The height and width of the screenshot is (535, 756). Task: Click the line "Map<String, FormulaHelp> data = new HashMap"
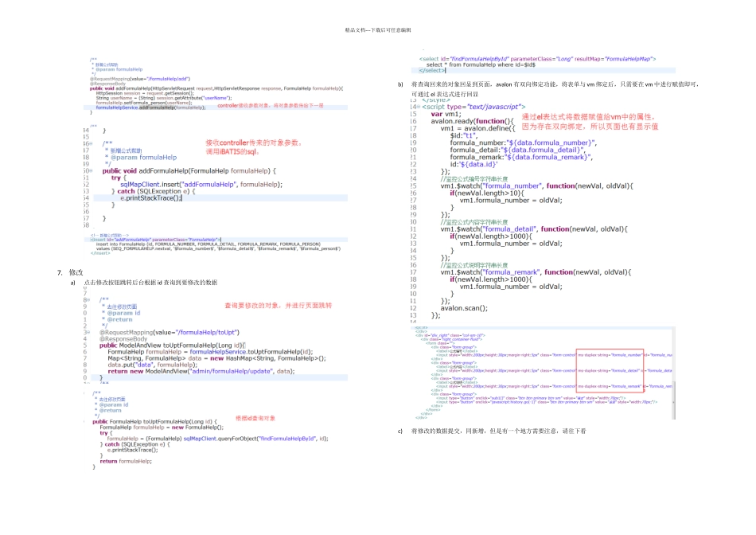(216, 358)
